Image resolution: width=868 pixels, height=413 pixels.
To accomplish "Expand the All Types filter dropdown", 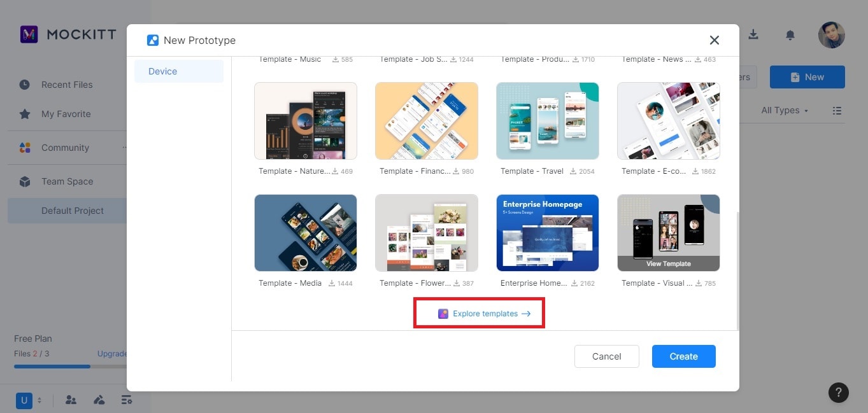I will [x=785, y=110].
